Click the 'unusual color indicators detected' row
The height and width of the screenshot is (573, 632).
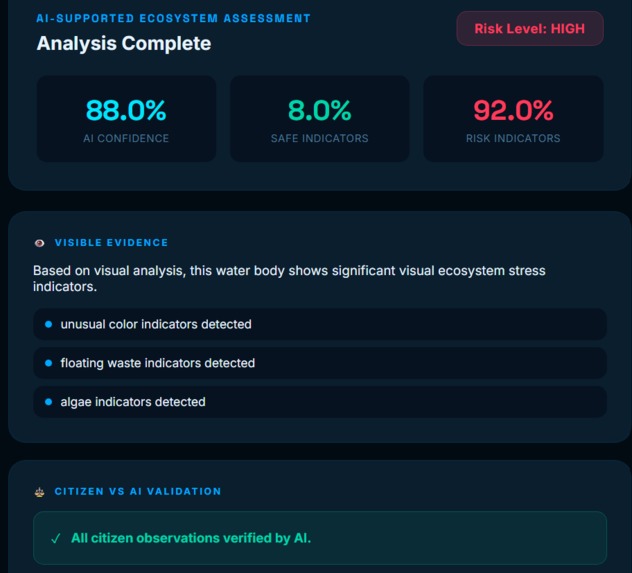click(320, 324)
